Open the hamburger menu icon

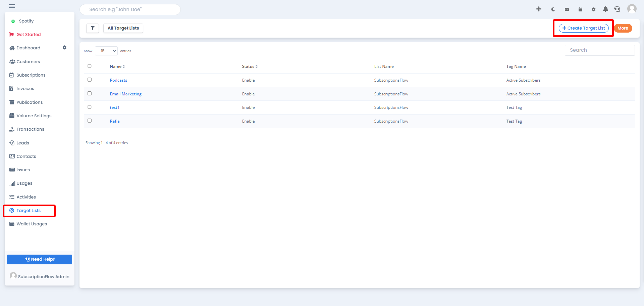pos(12,6)
